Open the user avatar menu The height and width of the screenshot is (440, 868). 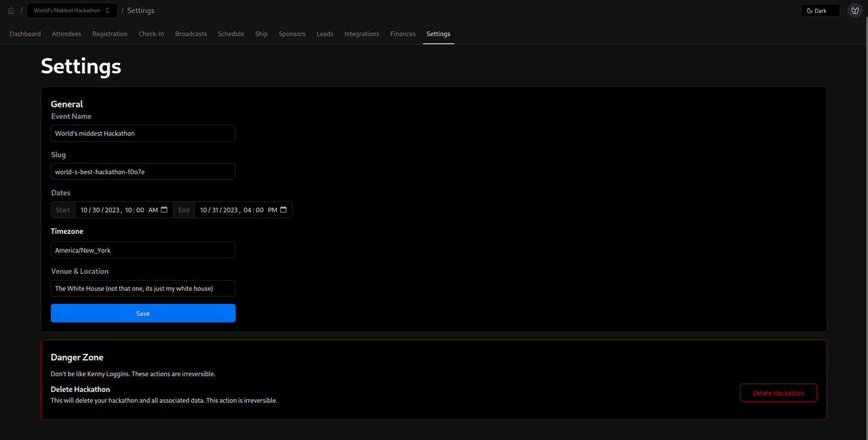click(x=854, y=11)
